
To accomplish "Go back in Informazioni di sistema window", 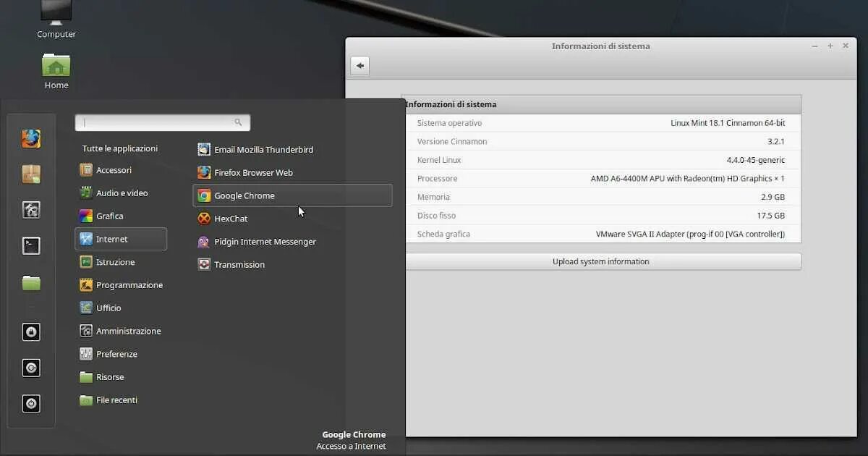I will 360,66.
